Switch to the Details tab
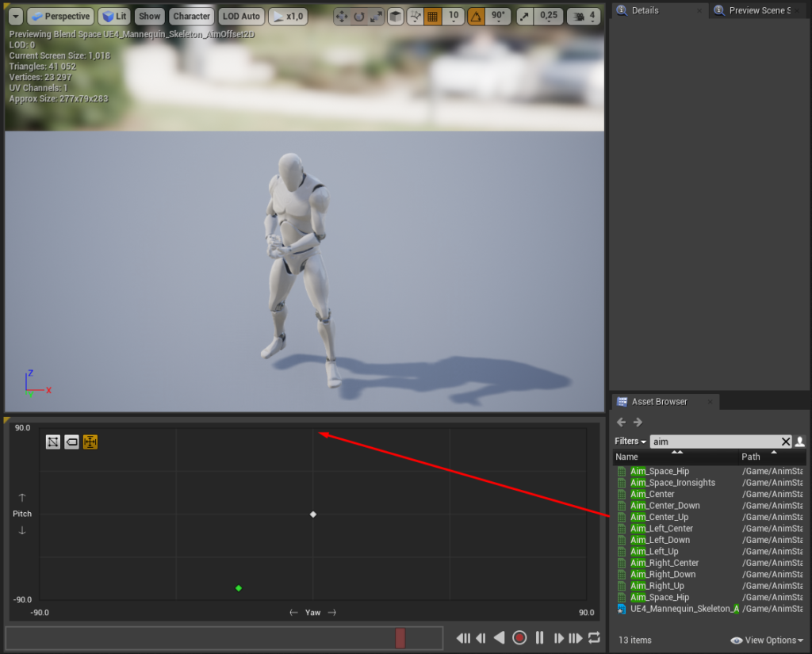The width and height of the screenshot is (812, 654). coord(645,10)
